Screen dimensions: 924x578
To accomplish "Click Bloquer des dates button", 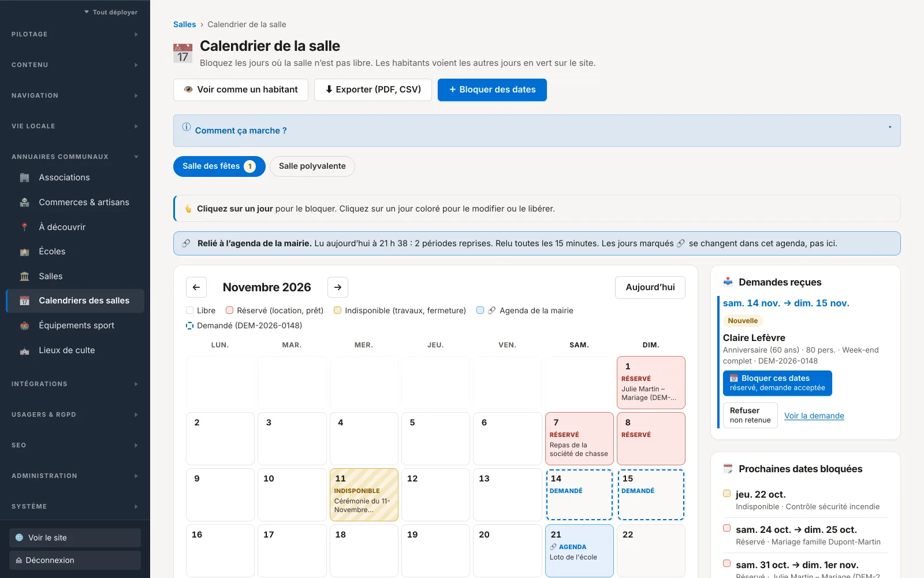I will (492, 90).
